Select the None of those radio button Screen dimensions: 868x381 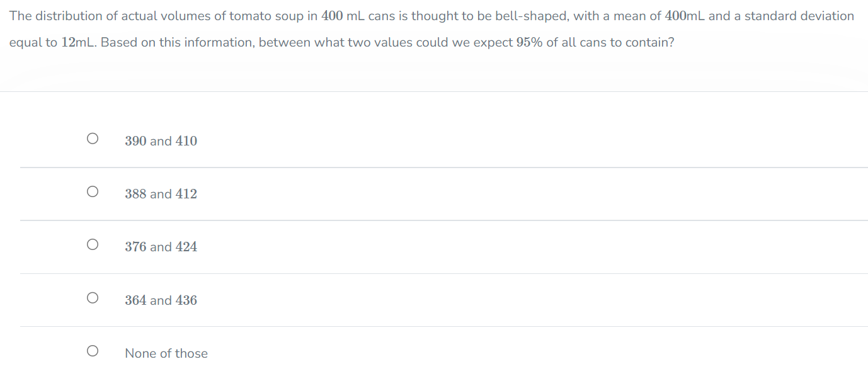tap(93, 351)
